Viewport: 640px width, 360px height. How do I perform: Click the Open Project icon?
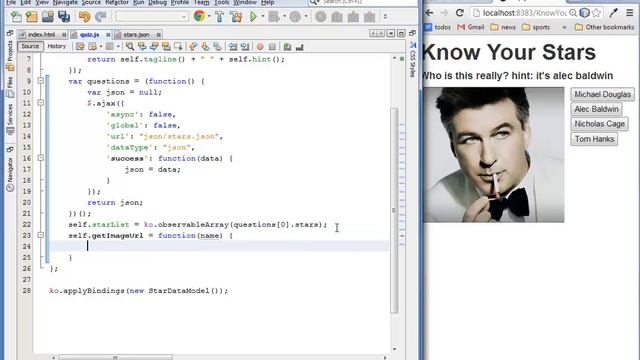[x=48, y=17]
